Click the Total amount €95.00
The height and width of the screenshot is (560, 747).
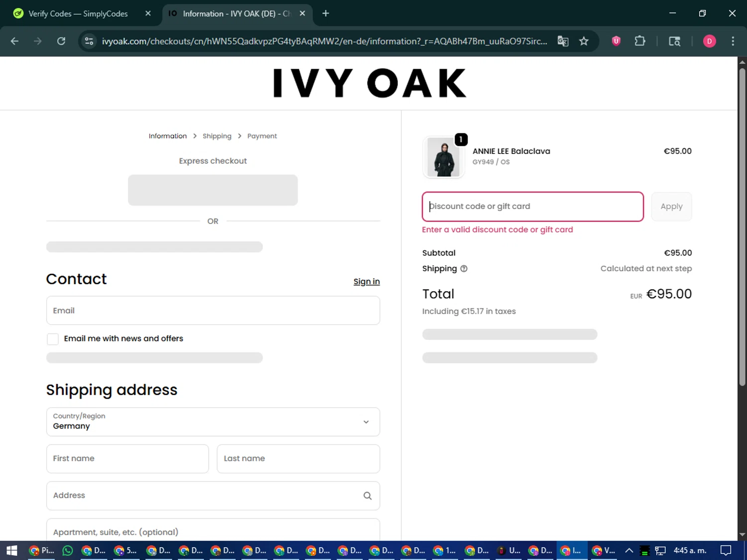click(x=669, y=294)
